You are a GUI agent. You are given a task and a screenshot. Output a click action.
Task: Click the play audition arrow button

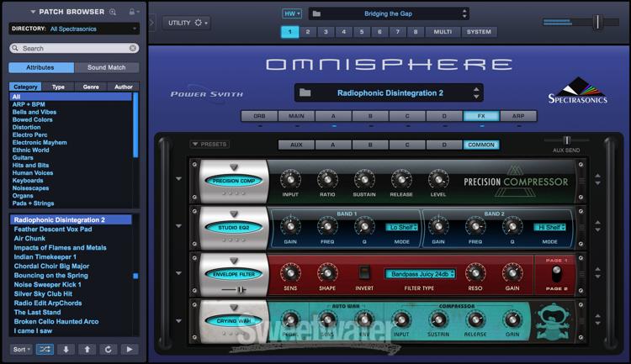tap(130, 349)
